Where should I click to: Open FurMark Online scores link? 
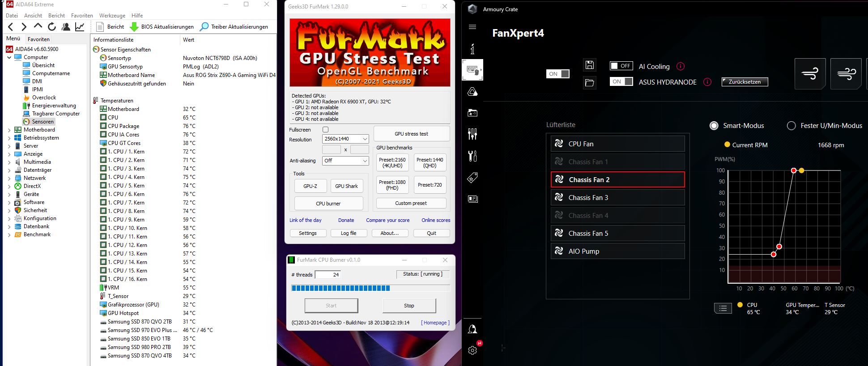click(436, 220)
